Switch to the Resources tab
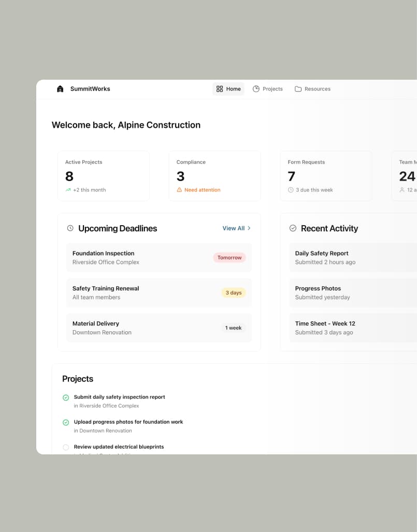The height and width of the screenshot is (532, 417). pyautogui.click(x=312, y=89)
